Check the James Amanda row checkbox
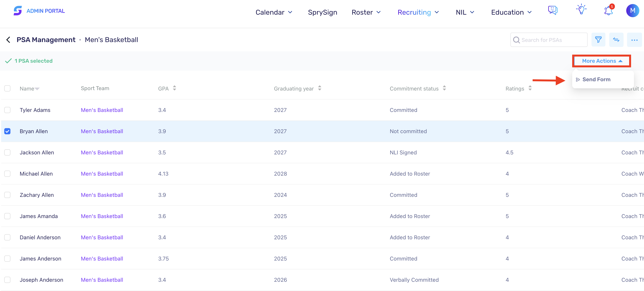This screenshot has width=644, height=291. [8, 216]
